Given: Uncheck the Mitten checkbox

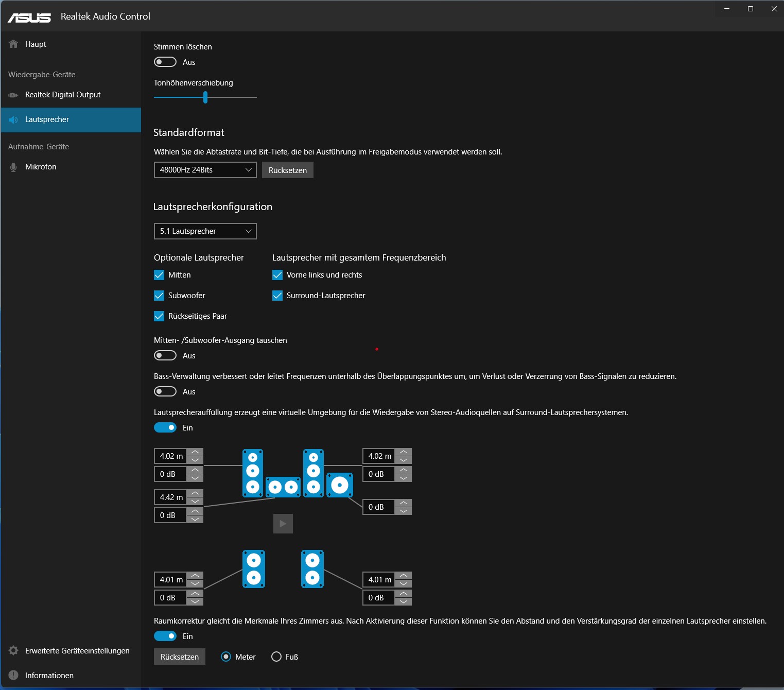Looking at the screenshot, I should click(x=159, y=275).
